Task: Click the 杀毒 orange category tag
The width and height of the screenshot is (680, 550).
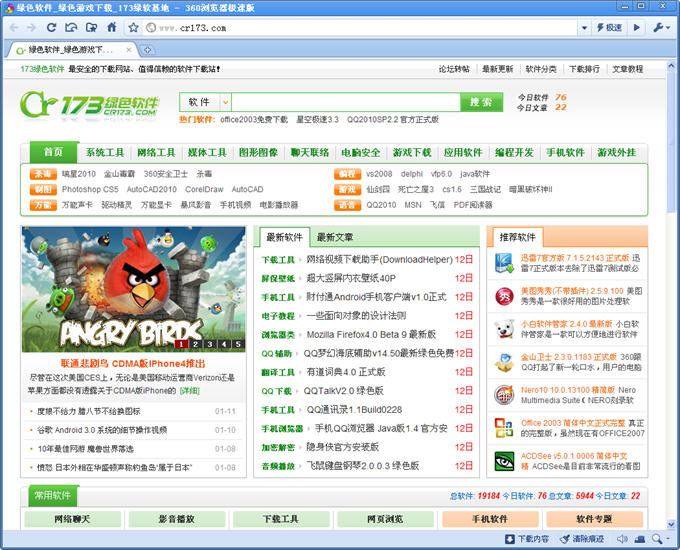Action: (x=43, y=174)
